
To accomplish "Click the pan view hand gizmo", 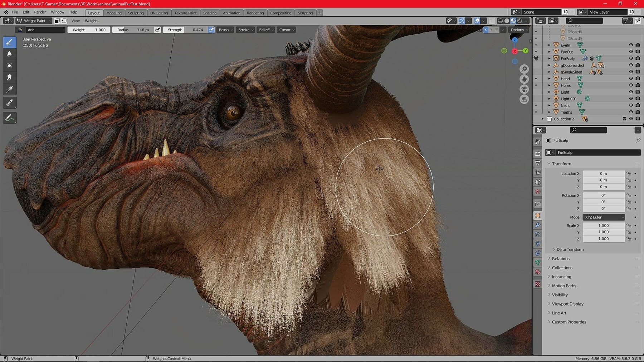I will coord(524,79).
